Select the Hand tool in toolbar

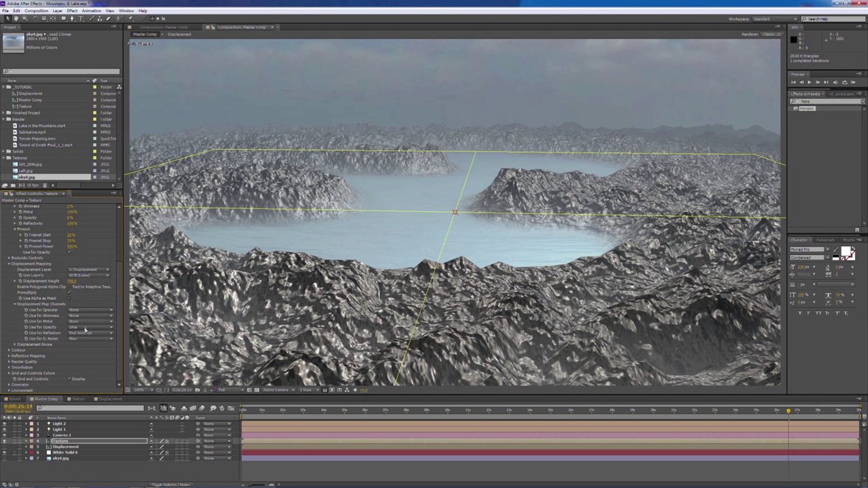16,18
